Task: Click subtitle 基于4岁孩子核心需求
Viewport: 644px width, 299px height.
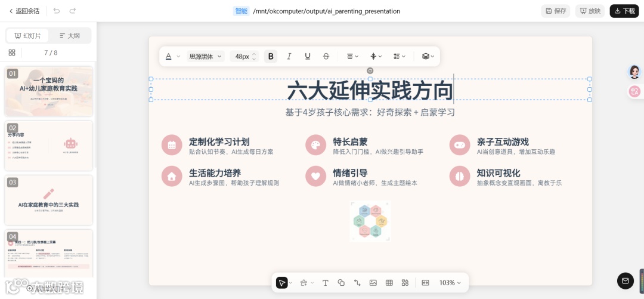Action: click(370, 112)
